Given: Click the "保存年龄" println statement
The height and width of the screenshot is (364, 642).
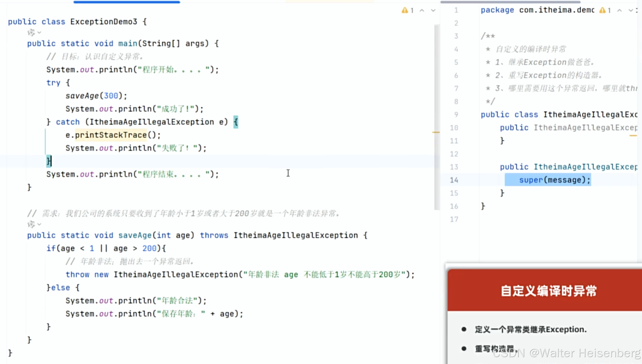Looking at the screenshot, I should tap(154, 314).
